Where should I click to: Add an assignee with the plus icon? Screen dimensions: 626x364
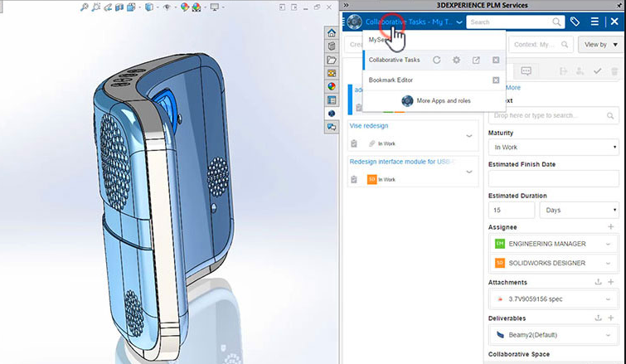[610, 226]
